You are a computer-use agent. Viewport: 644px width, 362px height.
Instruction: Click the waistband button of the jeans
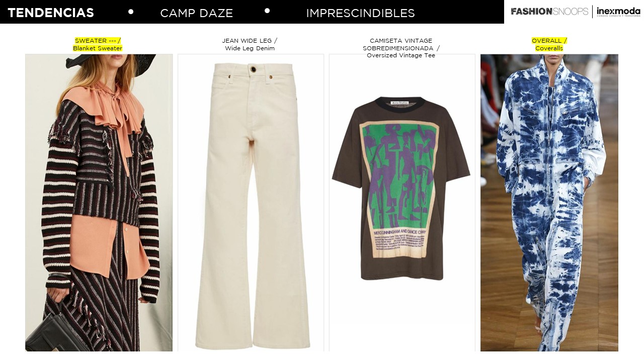[253, 69]
